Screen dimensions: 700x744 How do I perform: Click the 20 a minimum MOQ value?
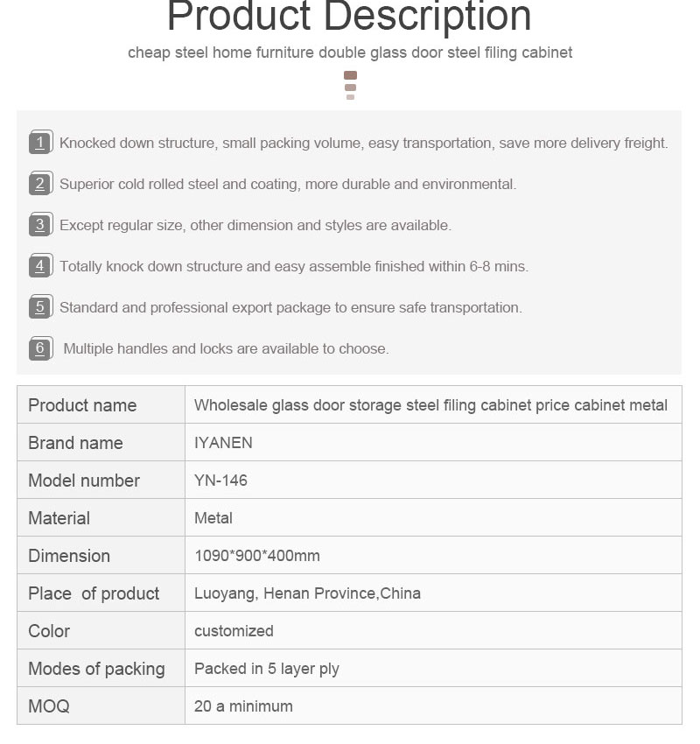pos(243,706)
